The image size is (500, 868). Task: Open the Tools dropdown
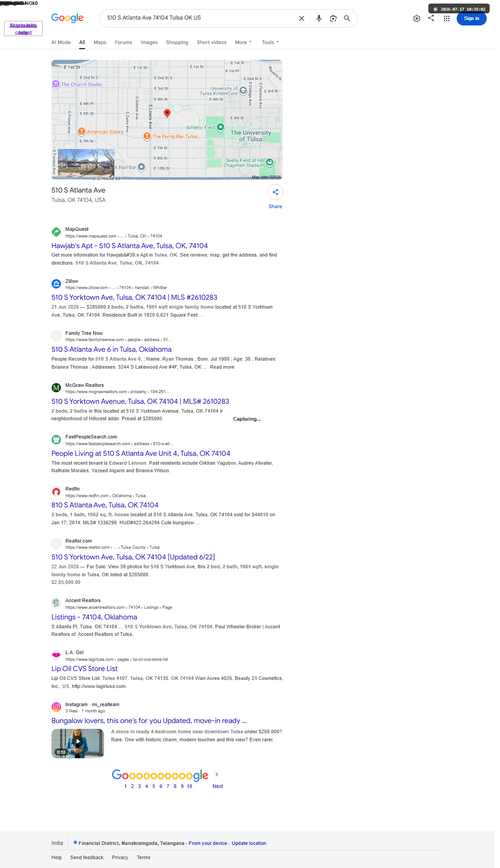click(x=270, y=42)
